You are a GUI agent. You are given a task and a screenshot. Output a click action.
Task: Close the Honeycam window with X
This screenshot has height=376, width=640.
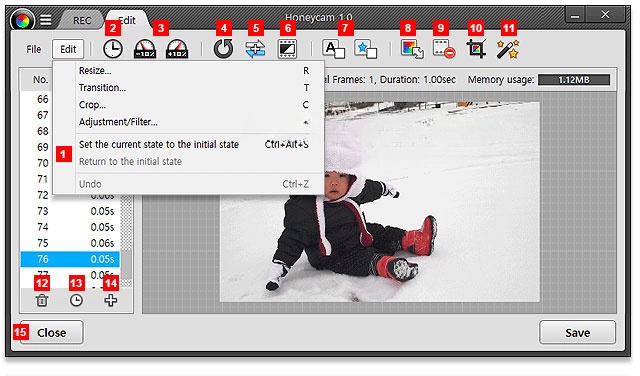pyautogui.click(x=605, y=15)
